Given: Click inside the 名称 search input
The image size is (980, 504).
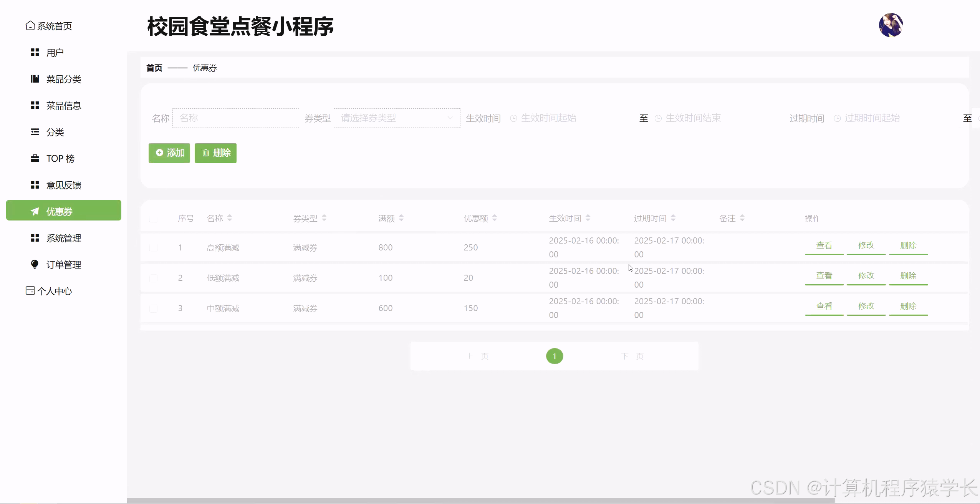Looking at the screenshot, I should point(235,118).
